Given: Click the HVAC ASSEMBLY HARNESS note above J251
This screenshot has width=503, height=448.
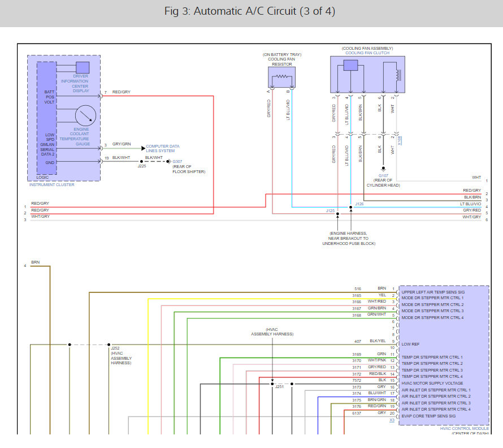Looking at the screenshot, I should tap(272, 331).
